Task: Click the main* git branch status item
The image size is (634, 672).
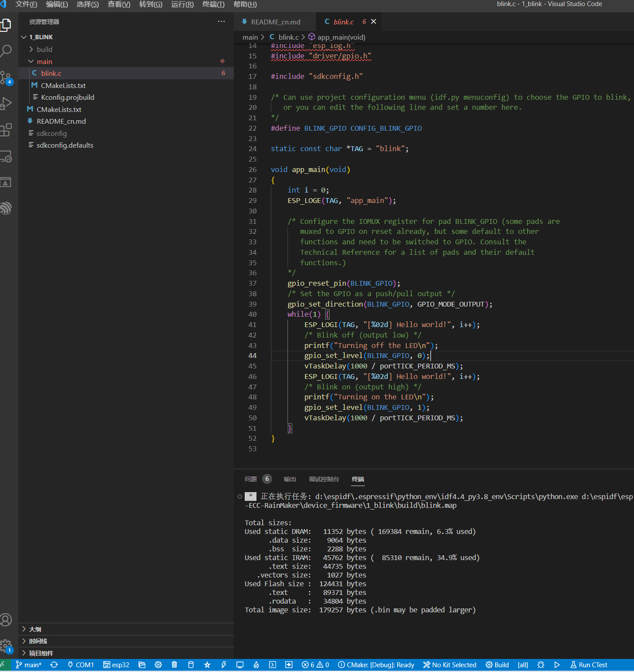Action: (x=28, y=665)
